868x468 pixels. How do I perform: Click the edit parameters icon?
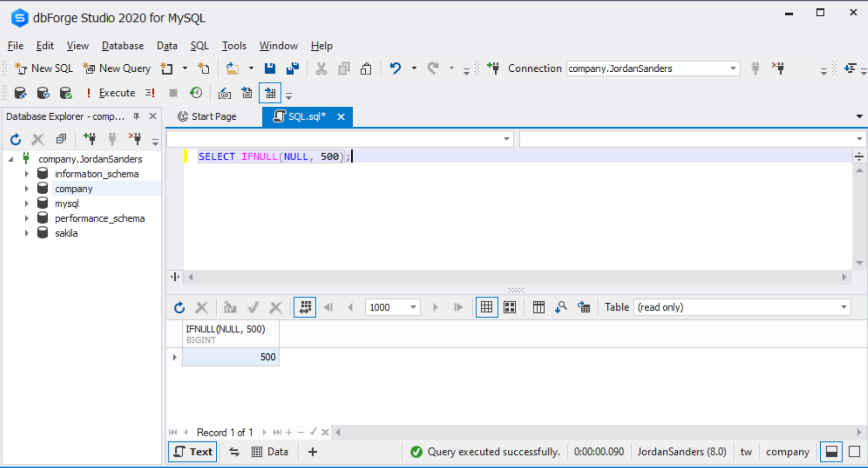pos(225,93)
